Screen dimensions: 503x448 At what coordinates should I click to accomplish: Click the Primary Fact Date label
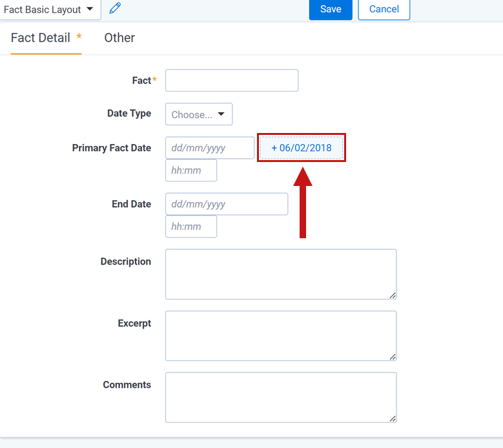(111, 148)
